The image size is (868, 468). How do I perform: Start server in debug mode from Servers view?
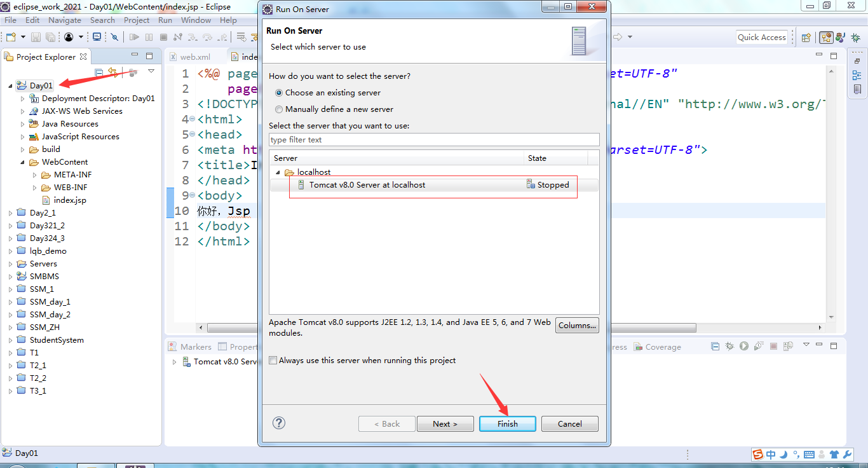pyautogui.click(x=729, y=346)
